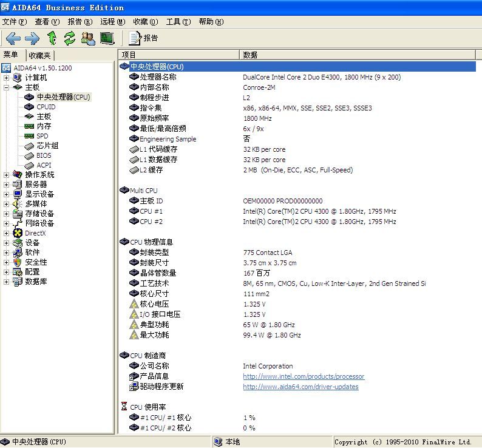This screenshot has width=482, height=448.
Task: Expand the 存储设备 tree node
Action: click(6, 214)
